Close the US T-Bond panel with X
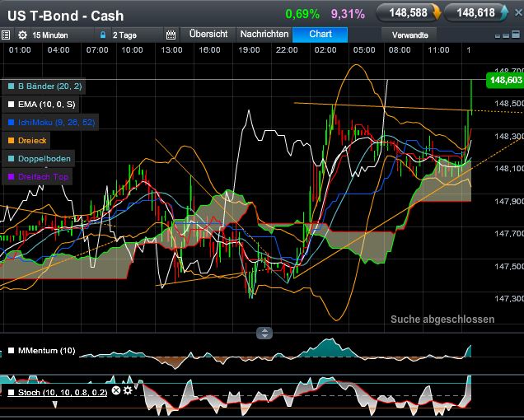This screenshot has width=524, height=420. (518, 13)
